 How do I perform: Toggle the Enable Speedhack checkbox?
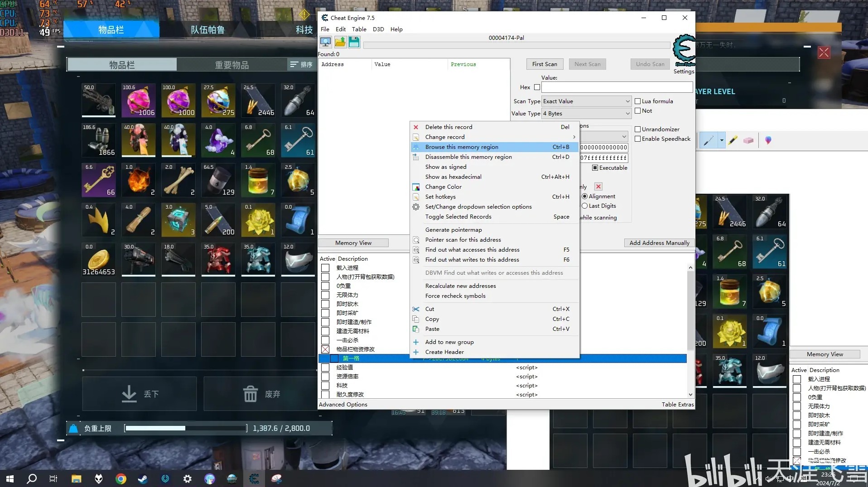tap(637, 139)
